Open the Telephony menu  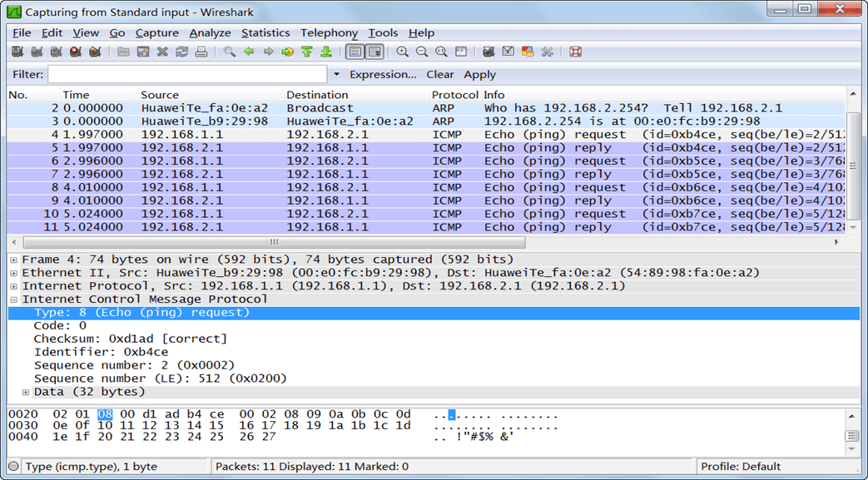[x=329, y=32]
